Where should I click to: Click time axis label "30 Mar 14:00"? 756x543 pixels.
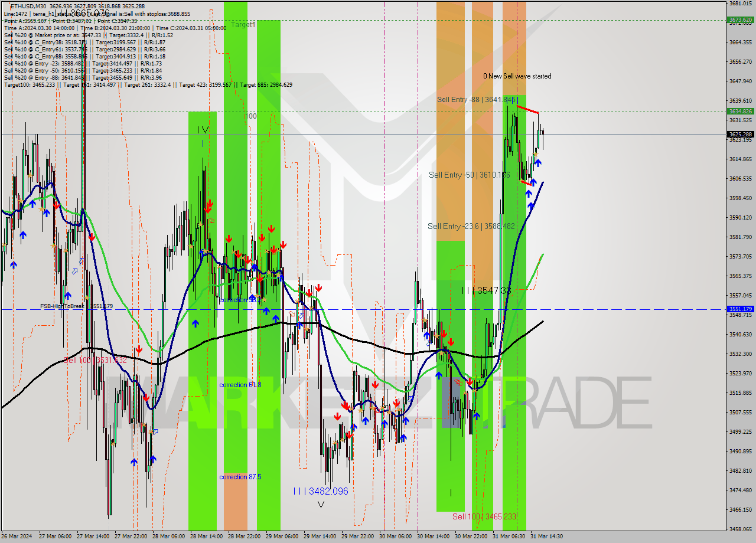pos(433,537)
